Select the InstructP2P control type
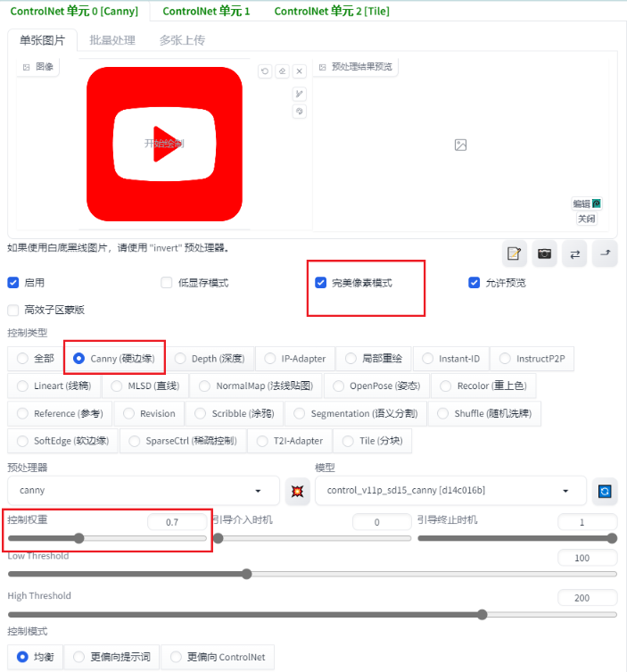Viewport: 627px width, 672px height. point(532,359)
